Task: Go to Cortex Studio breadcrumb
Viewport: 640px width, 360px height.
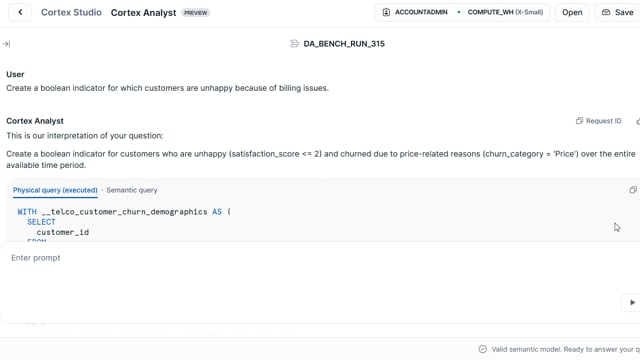Action: [x=71, y=12]
